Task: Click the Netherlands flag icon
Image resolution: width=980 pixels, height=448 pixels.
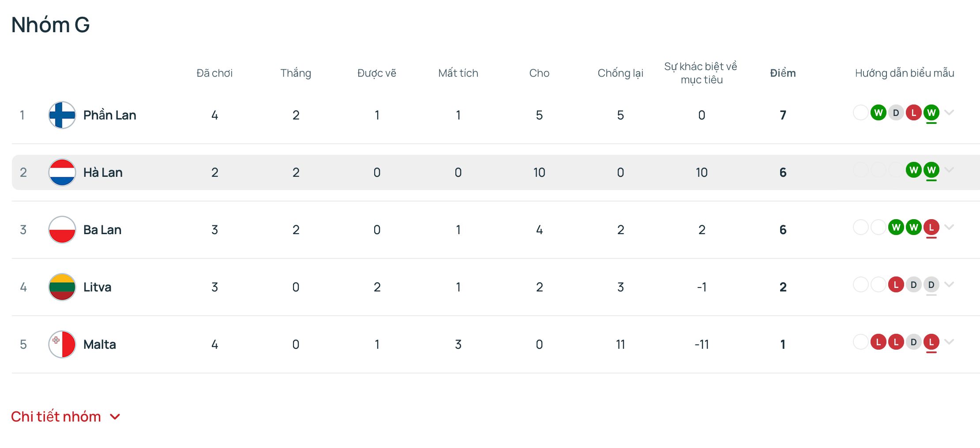Action: pos(62,172)
